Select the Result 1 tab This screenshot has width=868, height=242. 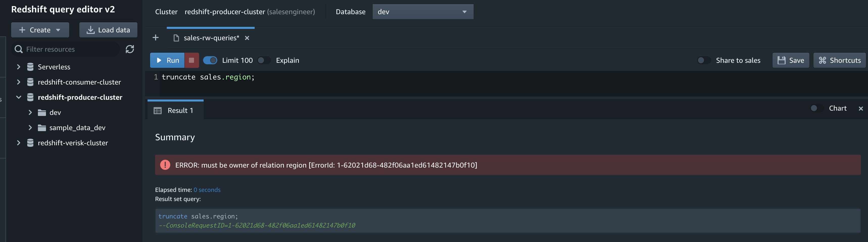coord(176,110)
